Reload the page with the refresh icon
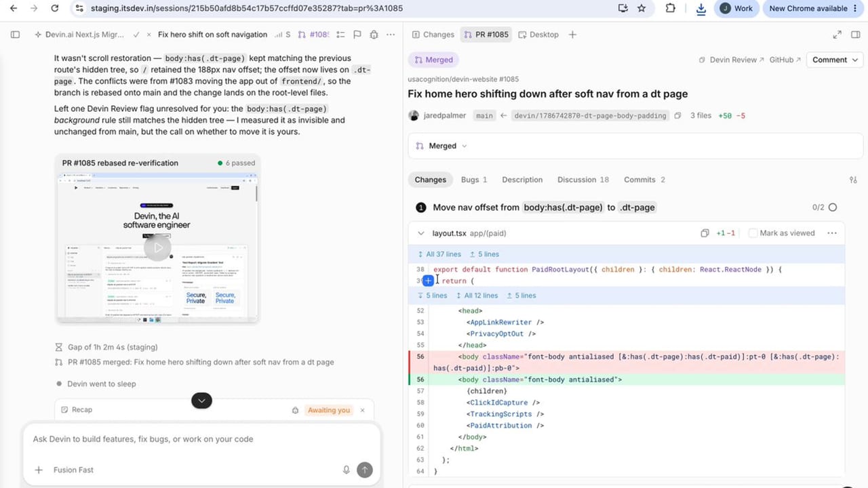This screenshot has height=488, width=868. (54, 8)
